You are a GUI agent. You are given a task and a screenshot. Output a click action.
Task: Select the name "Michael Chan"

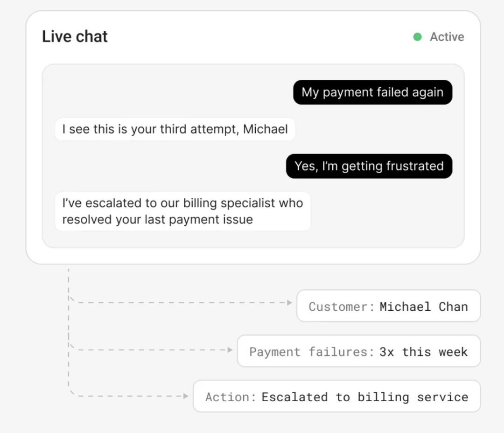pyautogui.click(x=423, y=307)
